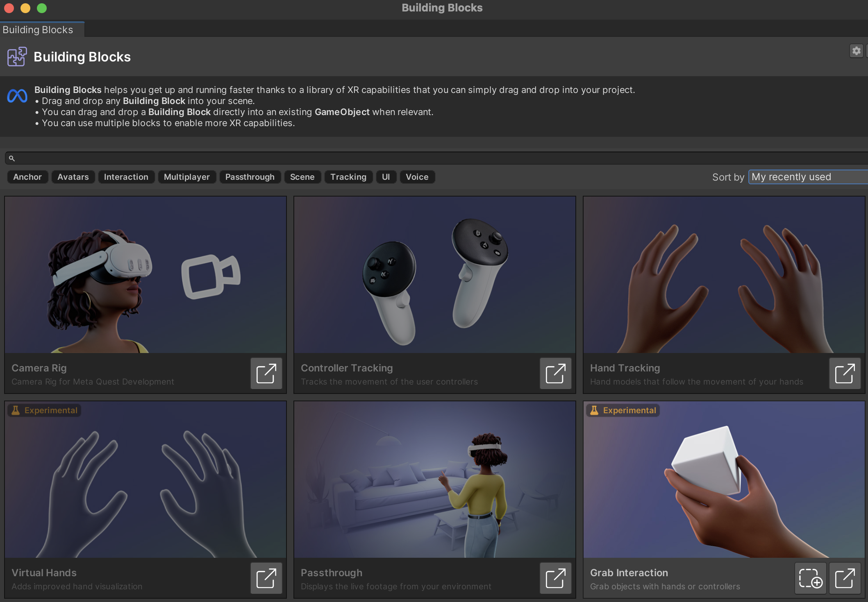Filter blocks by Voice tag
Viewport: 868px width, 602px height.
[x=417, y=177]
